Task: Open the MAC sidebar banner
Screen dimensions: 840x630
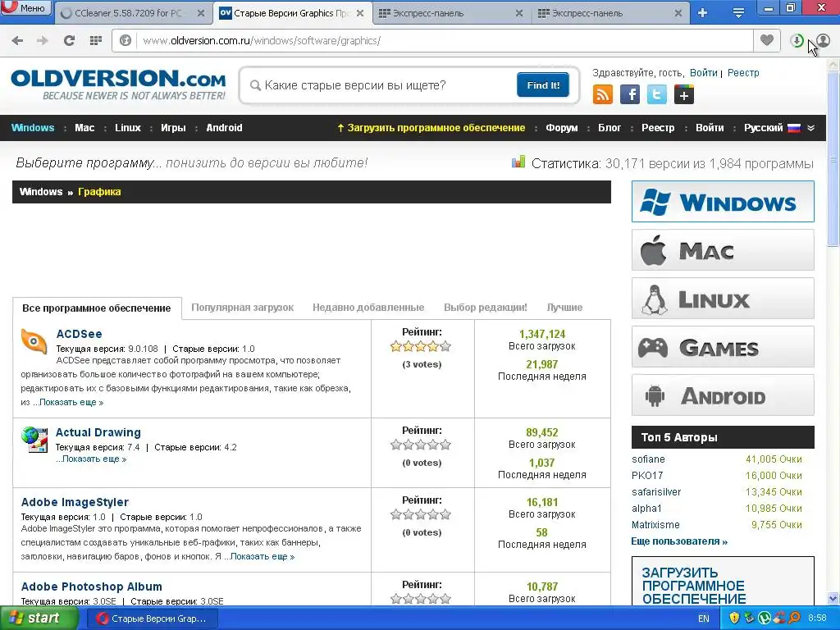Action: pyautogui.click(x=723, y=250)
